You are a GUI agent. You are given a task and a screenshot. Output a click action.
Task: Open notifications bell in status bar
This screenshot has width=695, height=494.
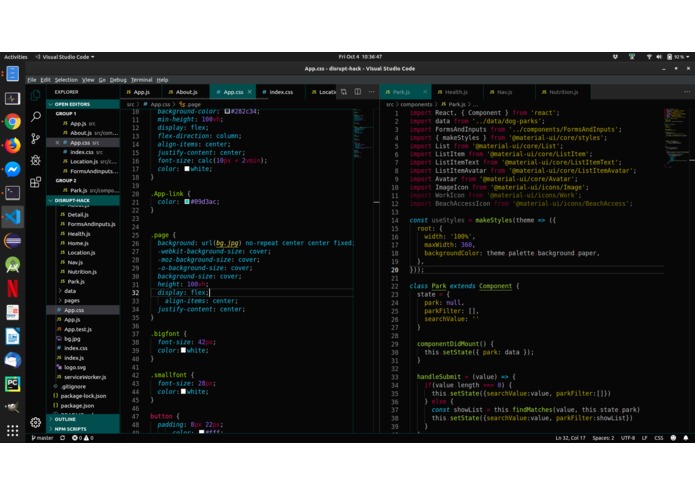point(686,438)
